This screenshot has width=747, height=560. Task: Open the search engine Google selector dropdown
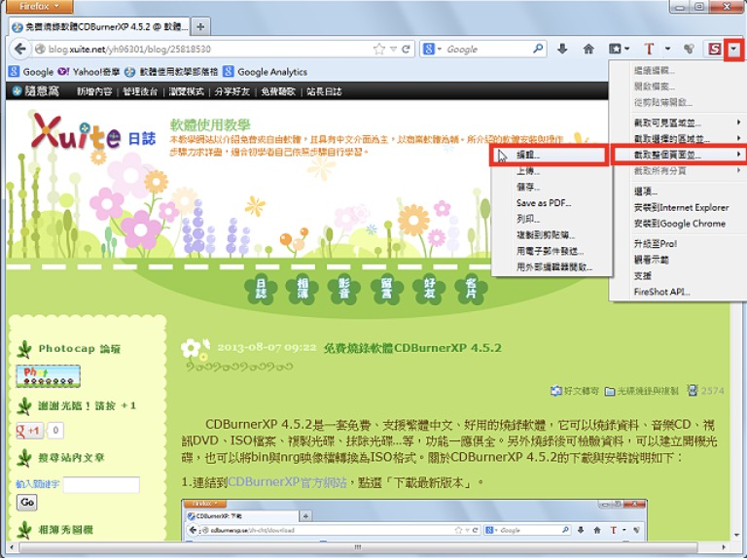point(432,49)
